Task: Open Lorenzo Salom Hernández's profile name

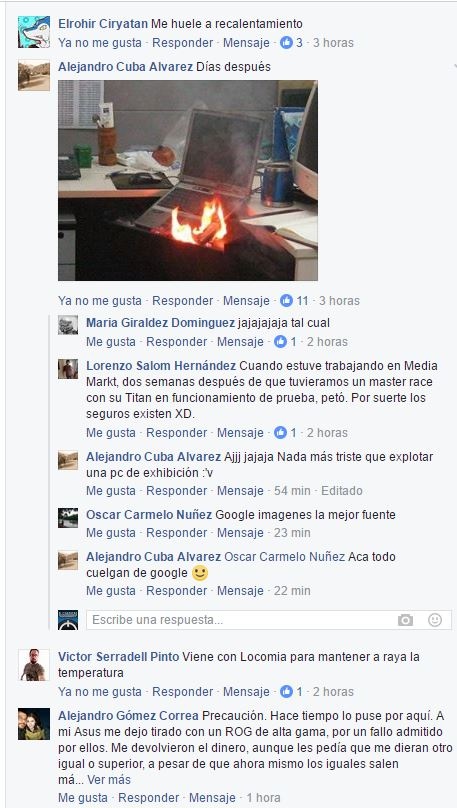Action: click(x=161, y=366)
